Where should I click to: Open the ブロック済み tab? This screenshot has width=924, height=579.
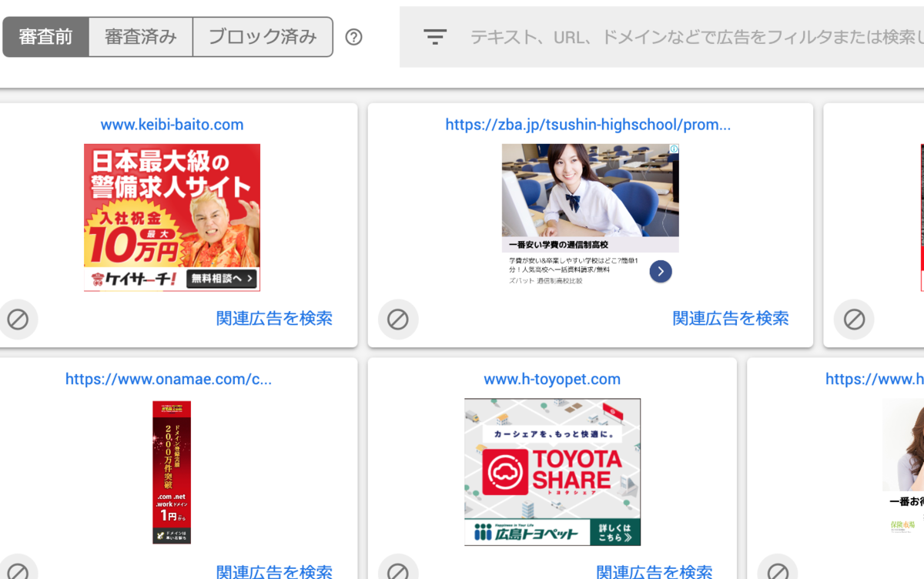click(263, 37)
